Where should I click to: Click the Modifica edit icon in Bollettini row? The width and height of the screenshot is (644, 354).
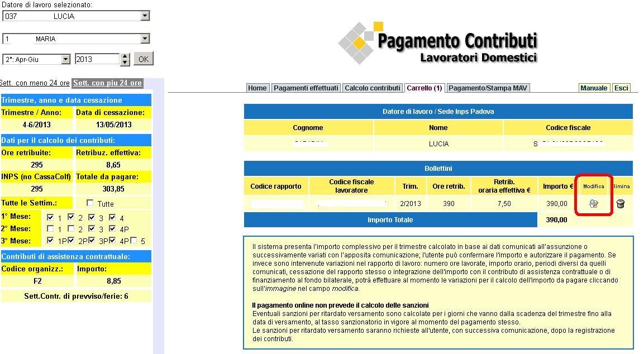[x=594, y=204]
